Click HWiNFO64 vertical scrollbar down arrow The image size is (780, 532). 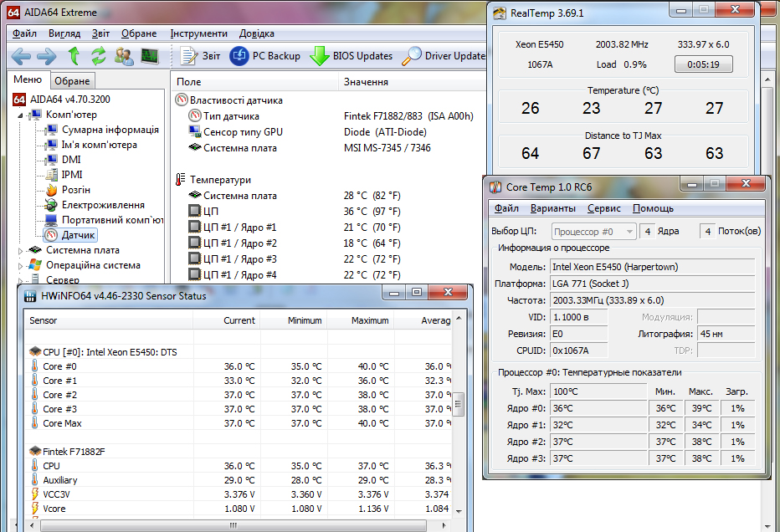(x=459, y=510)
